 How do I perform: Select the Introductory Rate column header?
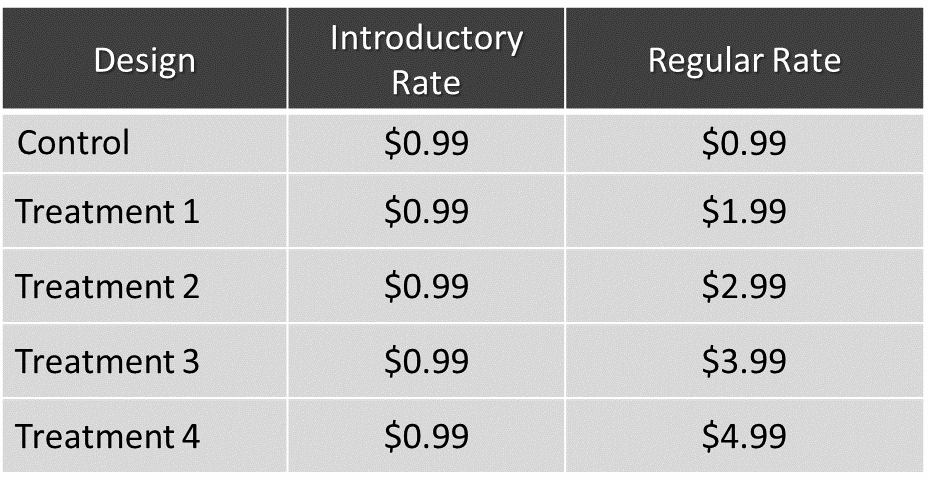426,60
